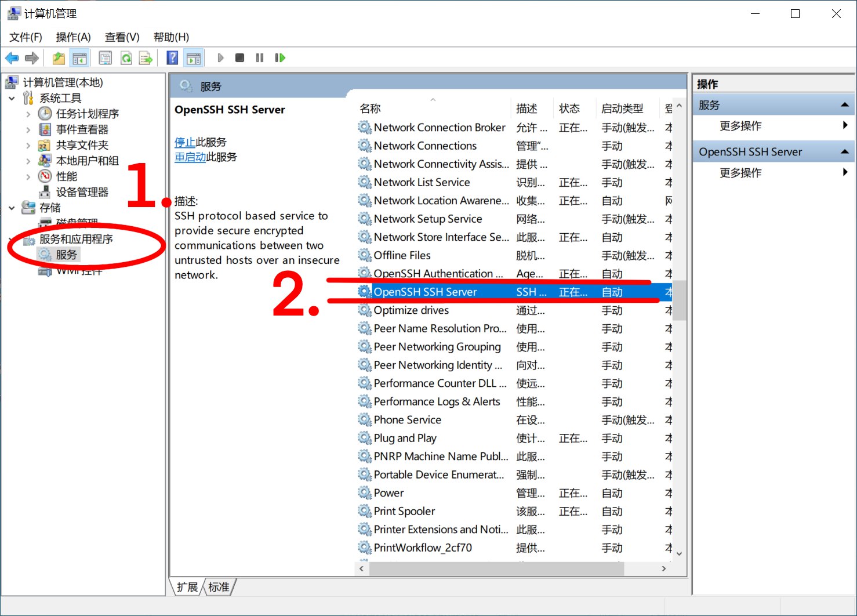Select Task Scheduler (任务计划程序) tree item

click(88, 114)
